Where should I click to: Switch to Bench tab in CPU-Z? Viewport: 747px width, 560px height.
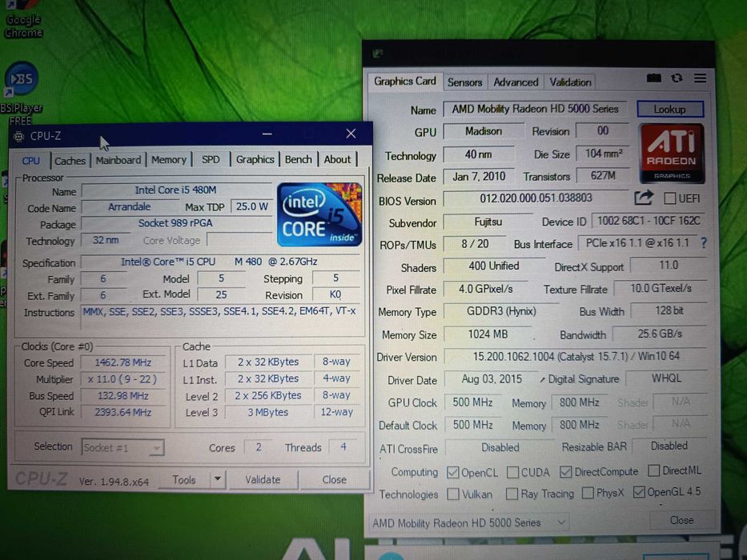tap(298, 159)
